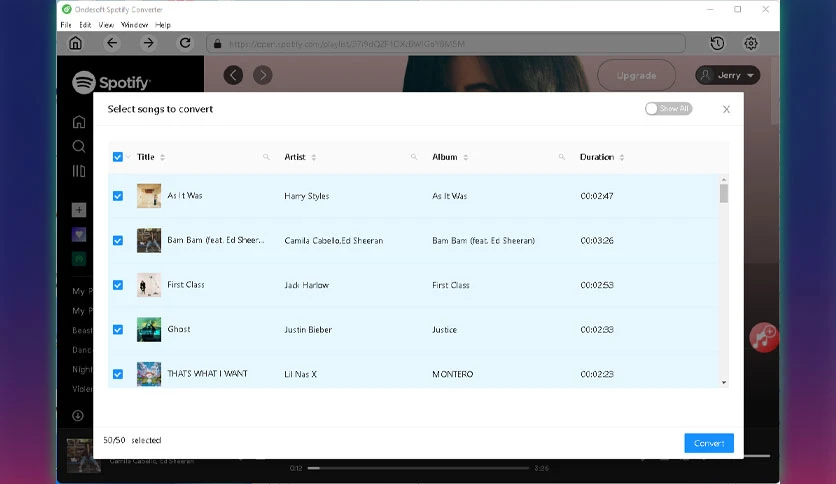The height and width of the screenshot is (484, 836).
Task: Click the First Class album thumbnail
Action: [149, 285]
